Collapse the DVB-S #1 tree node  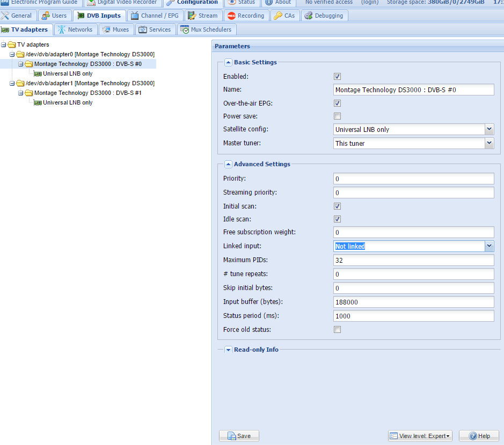tap(21, 93)
